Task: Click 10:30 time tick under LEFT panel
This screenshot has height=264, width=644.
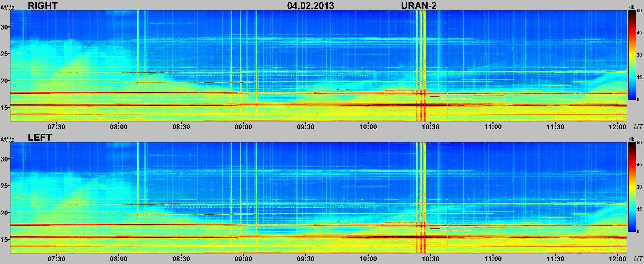Action: pyautogui.click(x=430, y=259)
